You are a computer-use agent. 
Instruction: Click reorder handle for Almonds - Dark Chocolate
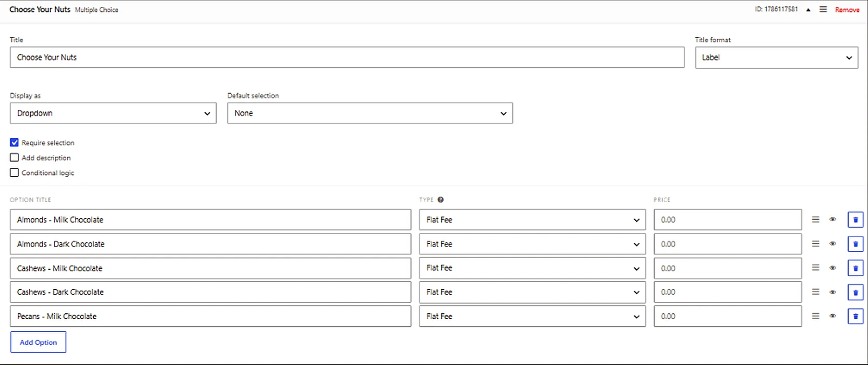point(816,244)
